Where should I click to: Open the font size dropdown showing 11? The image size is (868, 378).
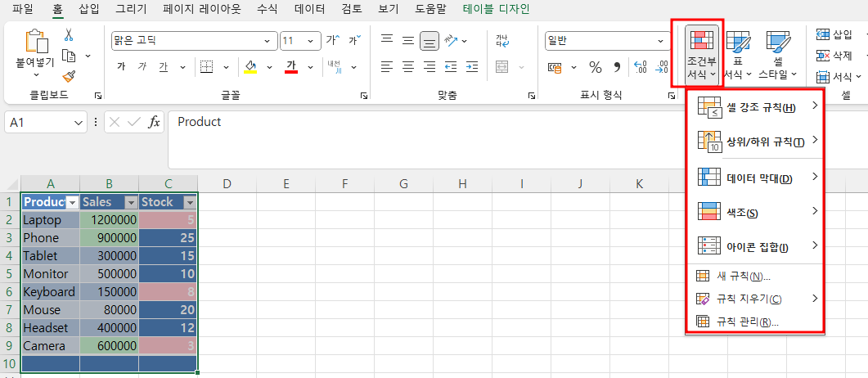(x=311, y=40)
